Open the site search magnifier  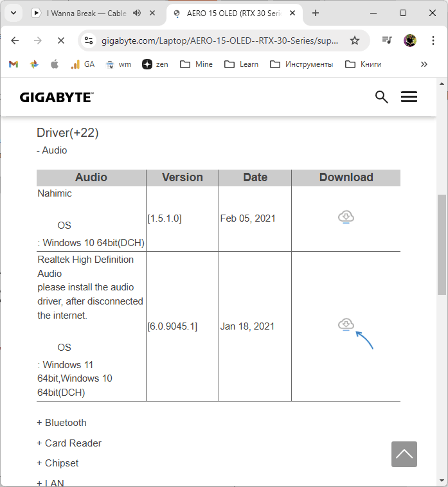click(381, 97)
